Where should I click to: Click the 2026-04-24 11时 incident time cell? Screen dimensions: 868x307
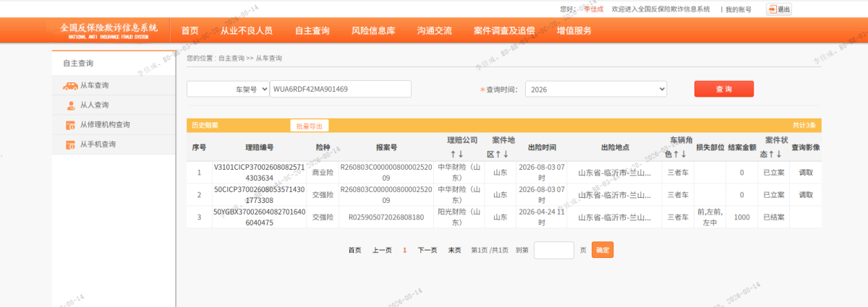542,217
